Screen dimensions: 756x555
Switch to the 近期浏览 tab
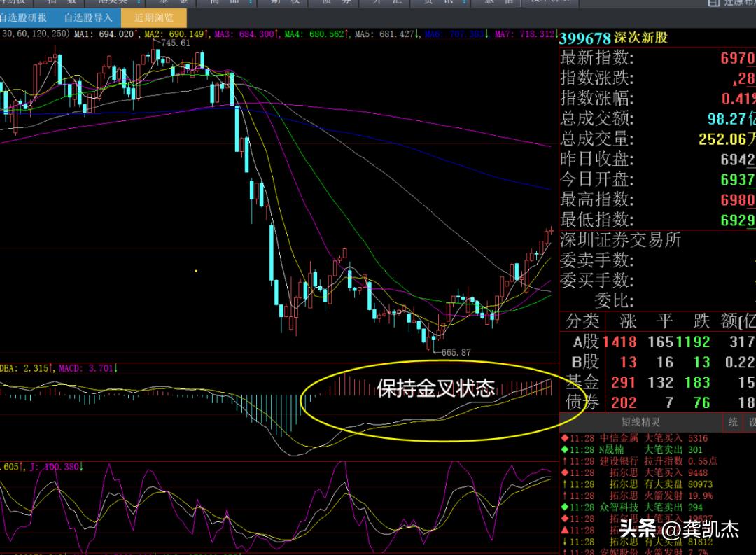pyautogui.click(x=154, y=19)
